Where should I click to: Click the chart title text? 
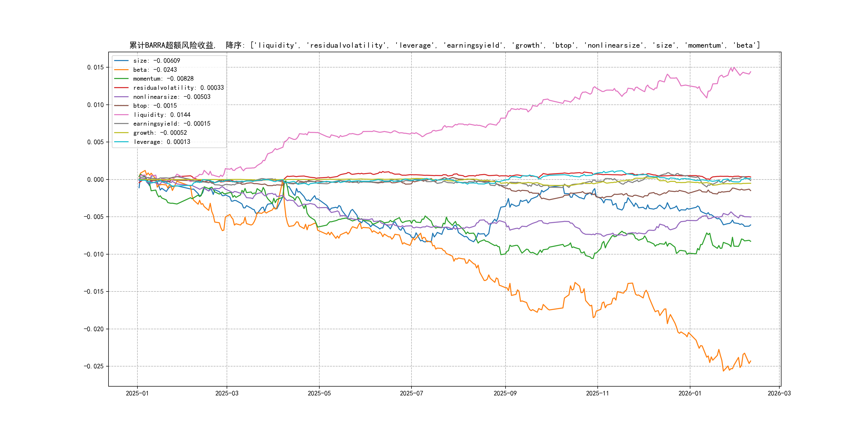point(444,45)
